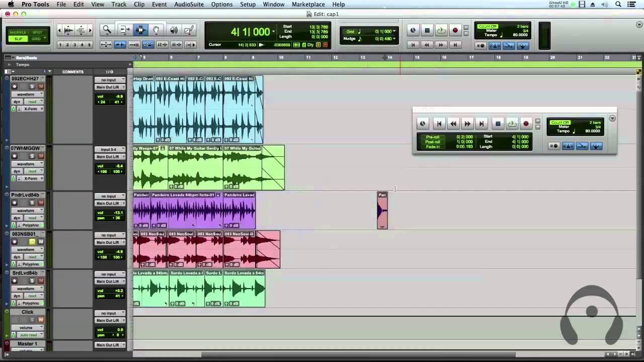
Task: Toggle Tab to Transients button
Action: point(120,45)
